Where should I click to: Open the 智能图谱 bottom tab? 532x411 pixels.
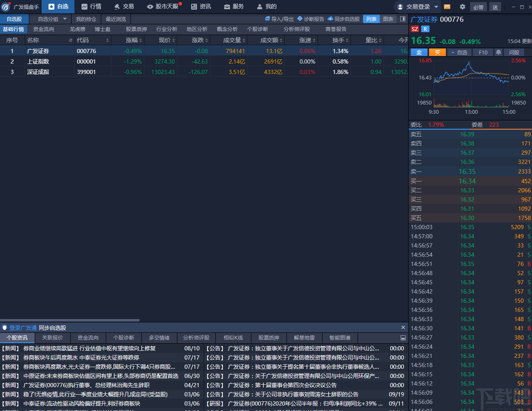340,338
